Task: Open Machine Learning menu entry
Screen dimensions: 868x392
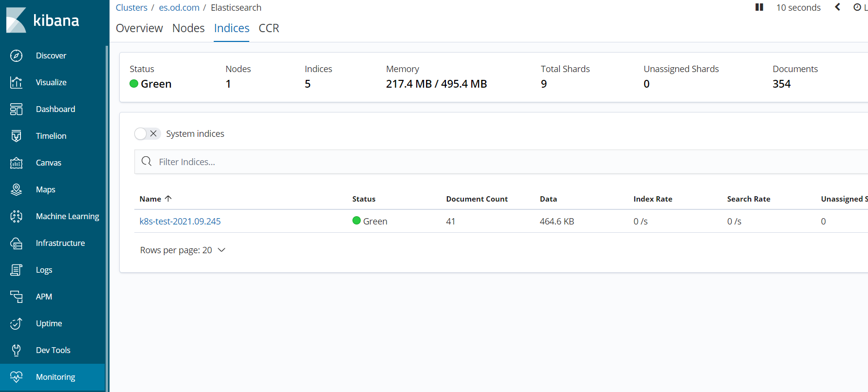Action: [68, 216]
